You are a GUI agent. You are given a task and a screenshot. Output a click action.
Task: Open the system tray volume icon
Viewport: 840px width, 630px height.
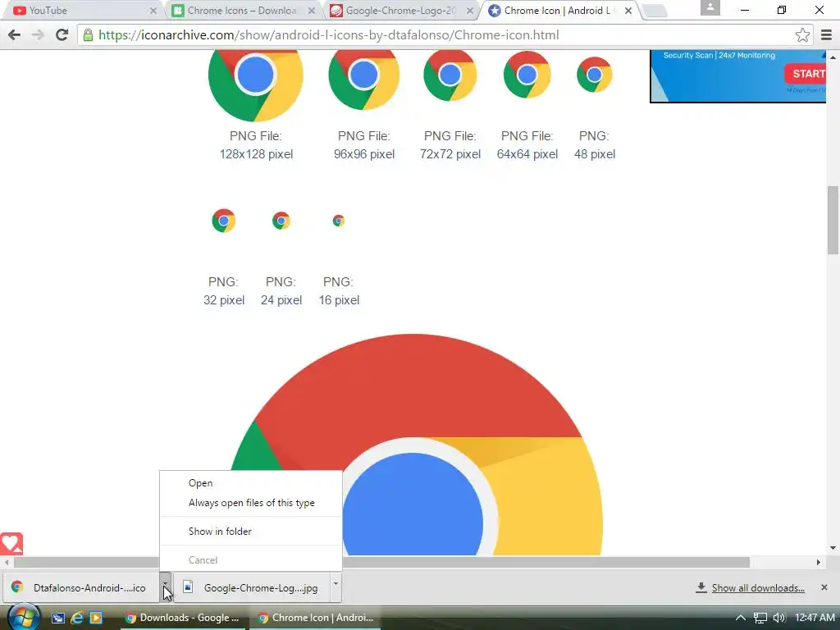click(779, 618)
